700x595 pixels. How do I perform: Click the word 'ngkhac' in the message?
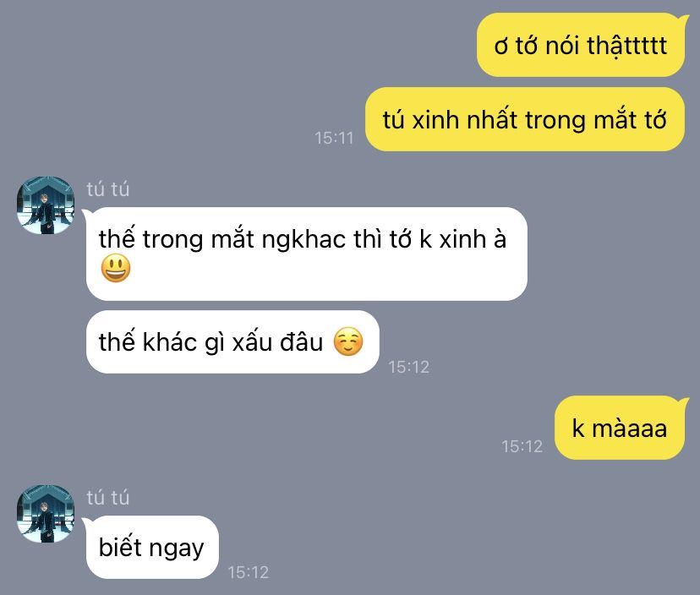point(304,240)
